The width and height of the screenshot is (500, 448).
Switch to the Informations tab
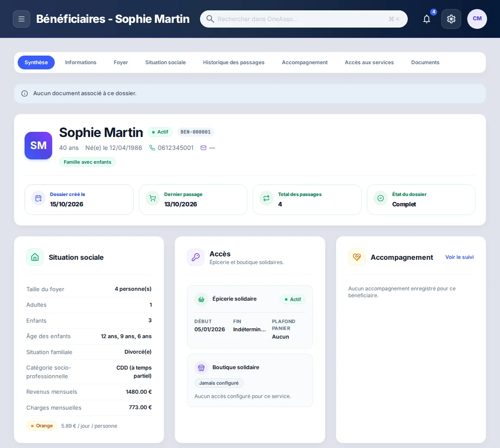tap(81, 62)
